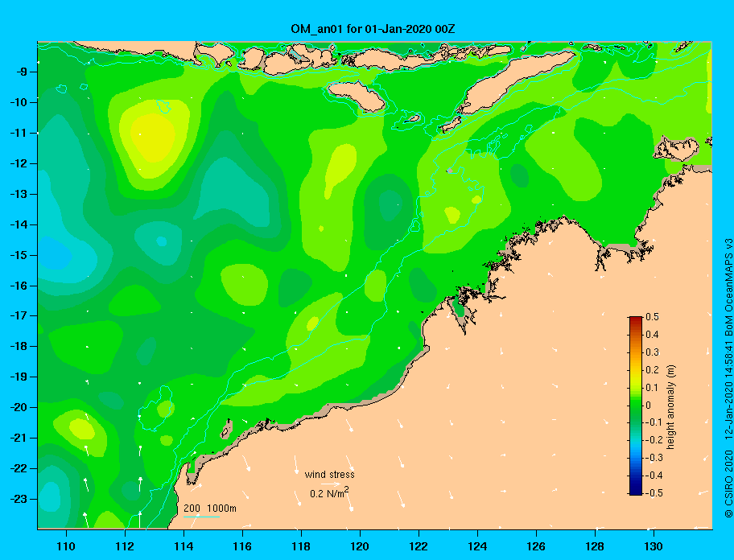Click latitude label -23 on the y-axis
This screenshot has width=734, height=560.
[x=19, y=499]
